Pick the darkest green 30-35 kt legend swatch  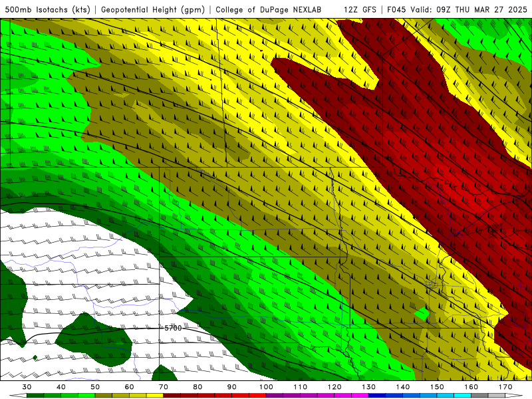click(35, 396)
